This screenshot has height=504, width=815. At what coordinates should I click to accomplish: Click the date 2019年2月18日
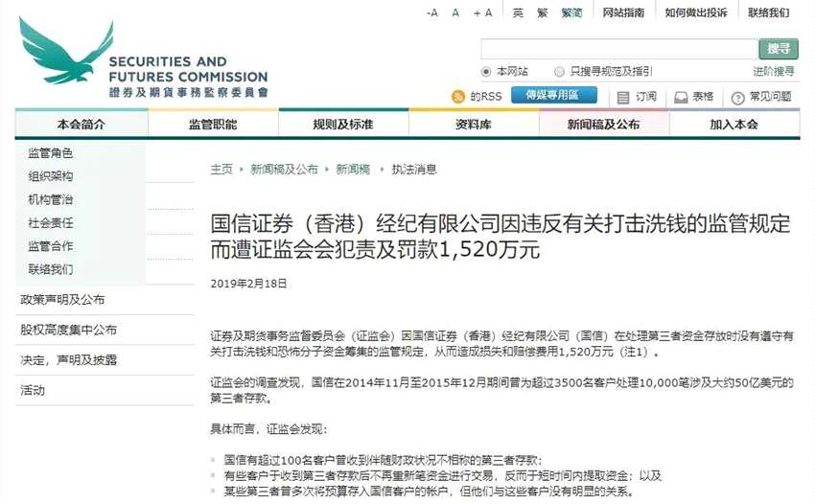click(248, 284)
